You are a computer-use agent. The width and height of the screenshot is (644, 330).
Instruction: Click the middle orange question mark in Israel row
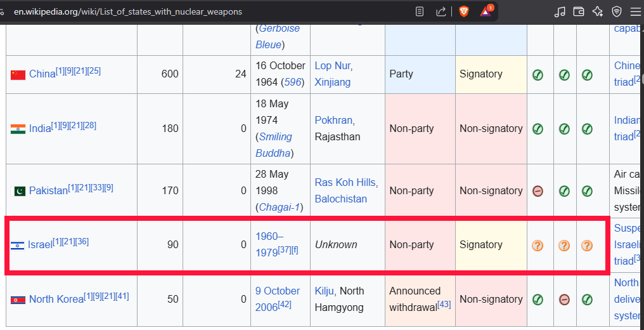[x=564, y=246]
